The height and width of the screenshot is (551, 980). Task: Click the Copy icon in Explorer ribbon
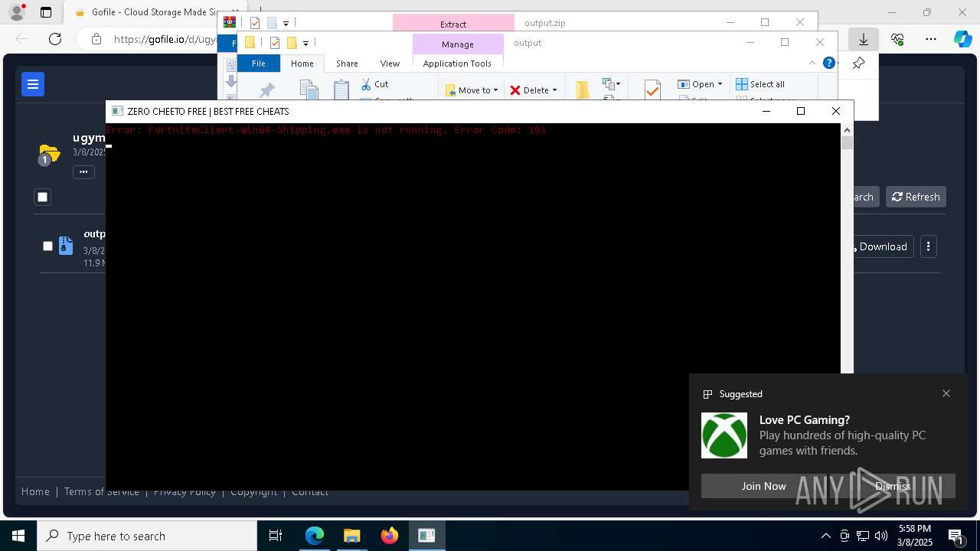coord(309,90)
